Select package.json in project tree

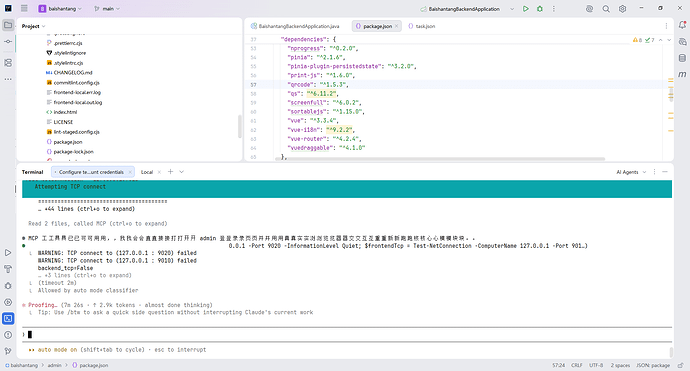pyautogui.click(x=68, y=142)
